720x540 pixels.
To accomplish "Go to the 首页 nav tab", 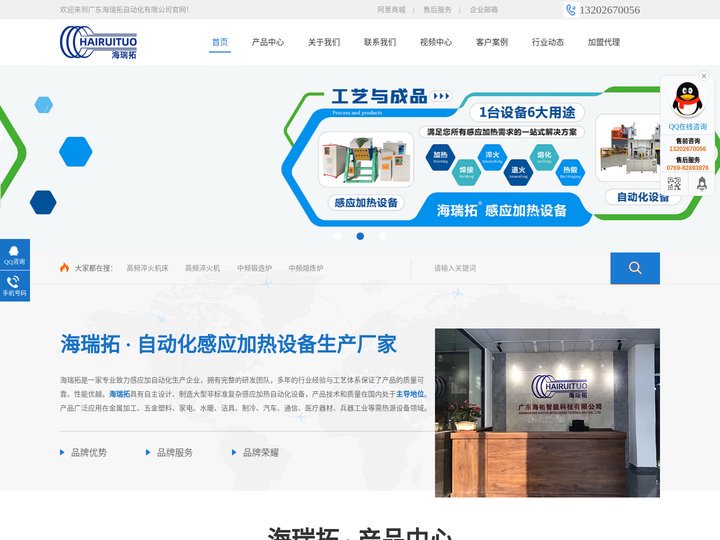I will [220, 42].
